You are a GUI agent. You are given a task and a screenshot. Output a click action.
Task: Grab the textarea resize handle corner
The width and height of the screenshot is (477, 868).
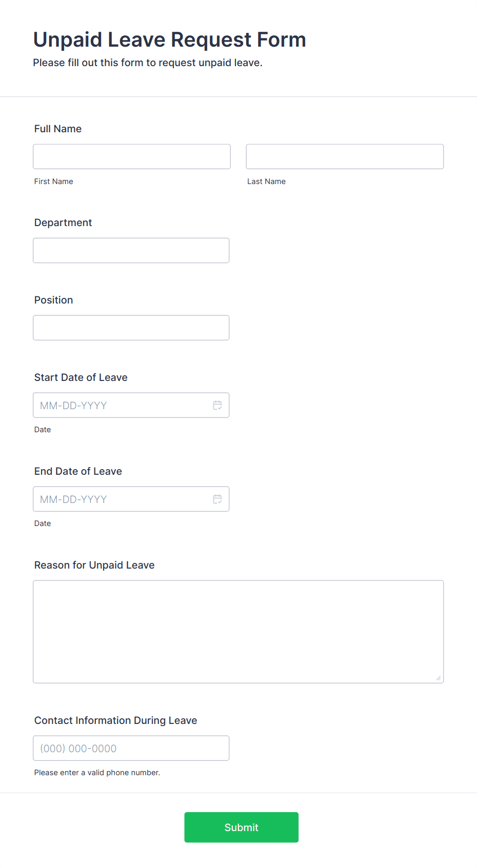439,678
